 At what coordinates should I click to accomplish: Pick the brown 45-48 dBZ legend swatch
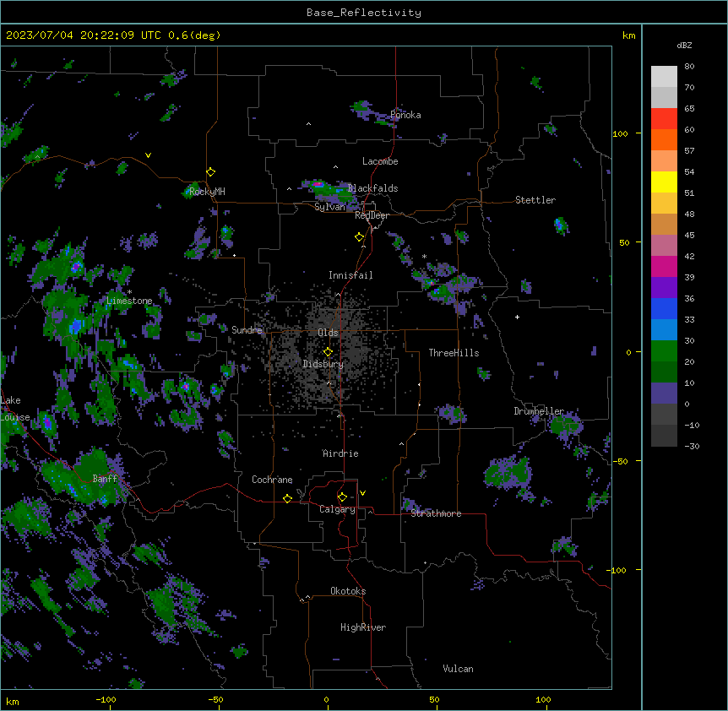664,224
